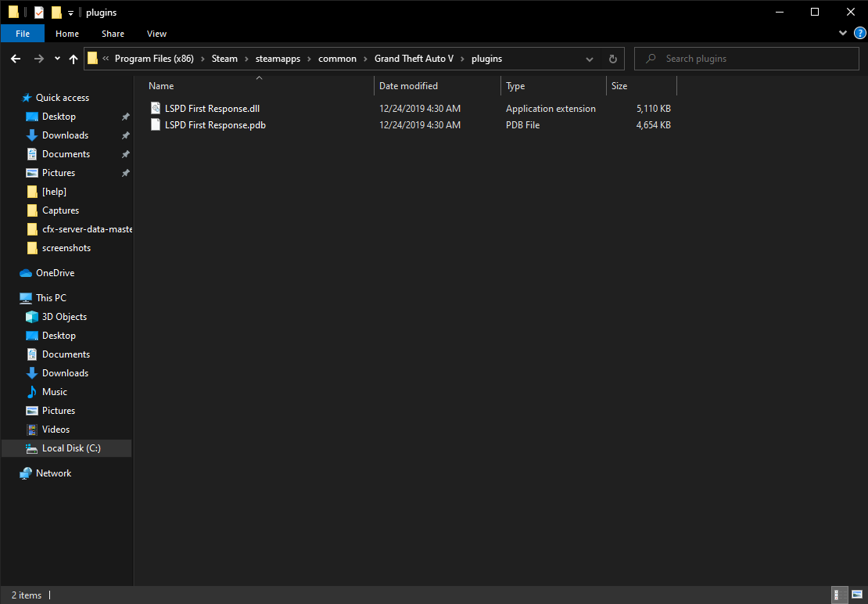Click the plugins breadcrumb segment
Image resolution: width=868 pixels, height=604 pixels.
(x=486, y=59)
